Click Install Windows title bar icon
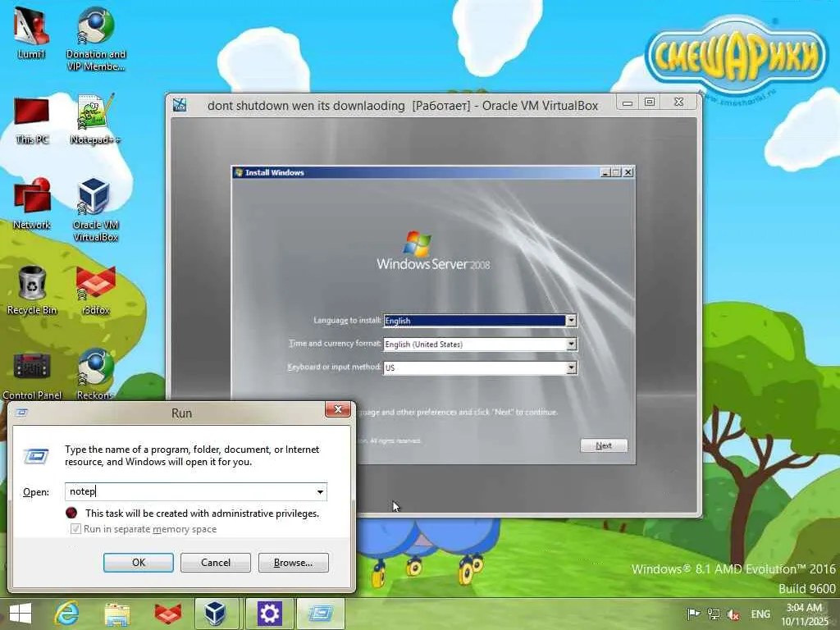Screen dimensions: 840x630 pyautogui.click(x=239, y=172)
